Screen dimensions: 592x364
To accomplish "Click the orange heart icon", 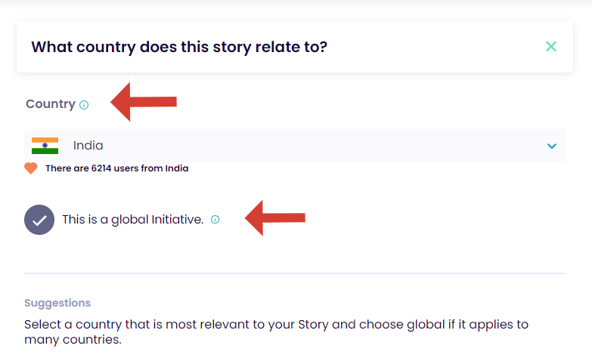I will point(31,168).
